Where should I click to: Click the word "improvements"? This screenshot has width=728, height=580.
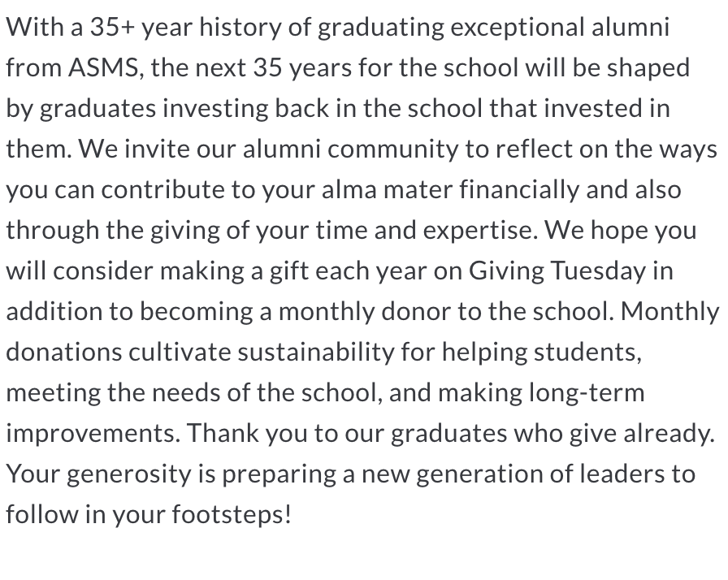point(89,433)
